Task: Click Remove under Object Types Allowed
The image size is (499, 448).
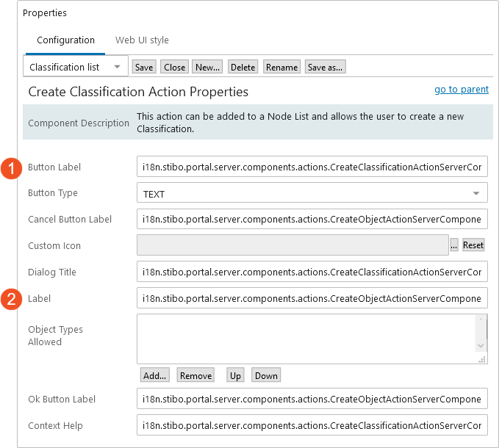Action: pos(195,375)
